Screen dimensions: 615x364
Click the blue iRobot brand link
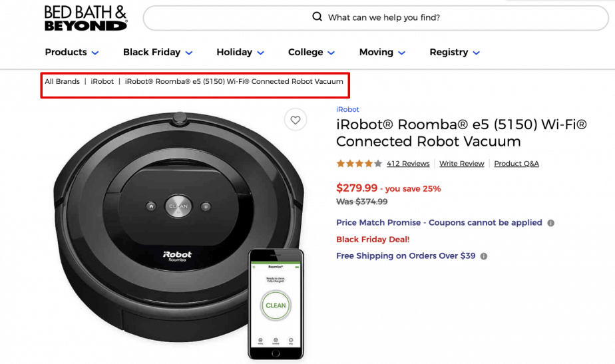click(347, 109)
